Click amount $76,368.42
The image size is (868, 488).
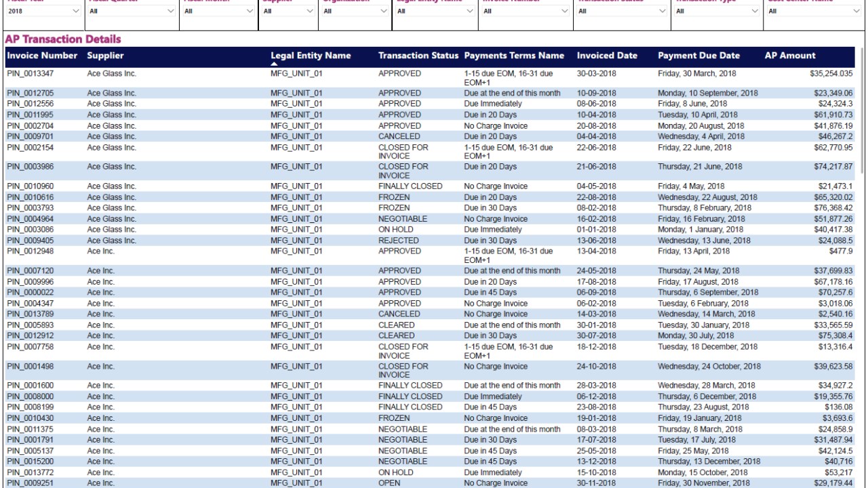click(x=833, y=208)
